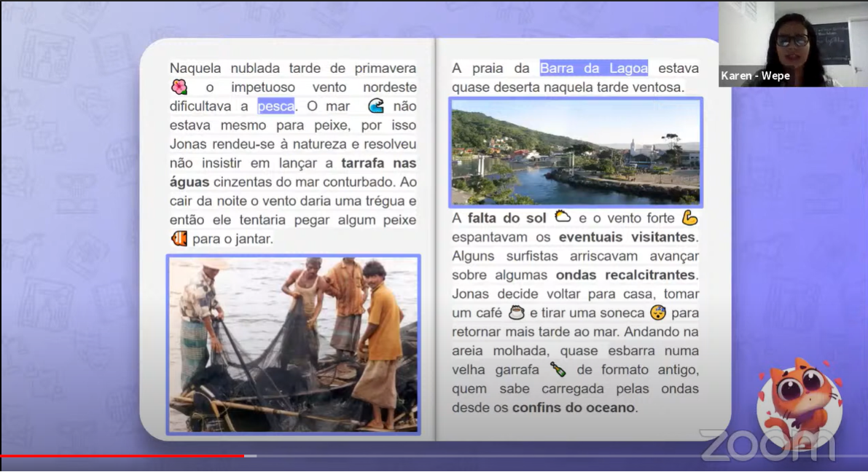Select the highlighted 'Barra da Lagoa' text
This screenshot has height=472, width=868.
tap(593, 68)
